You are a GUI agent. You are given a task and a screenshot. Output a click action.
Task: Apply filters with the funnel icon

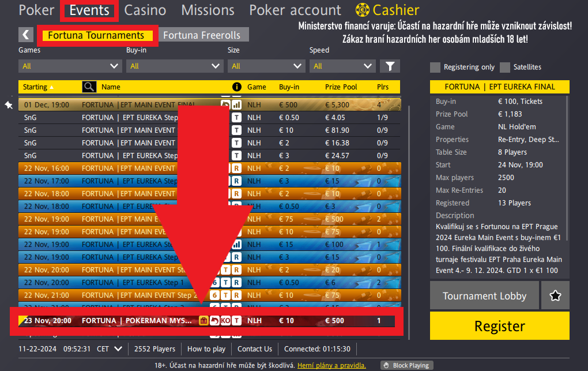point(390,66)
